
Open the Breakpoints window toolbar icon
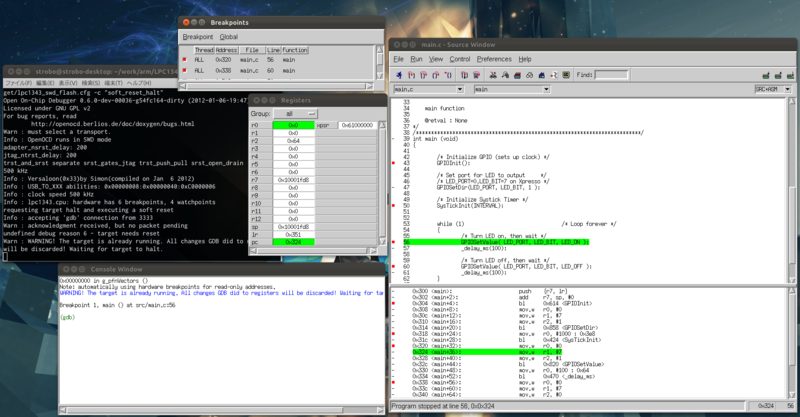(x=554, y=75)
